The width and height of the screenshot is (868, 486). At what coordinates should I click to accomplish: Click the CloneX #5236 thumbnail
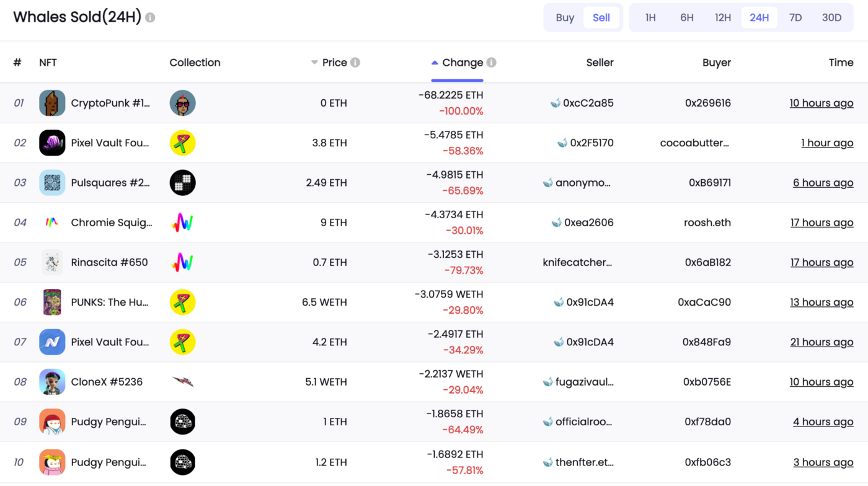coord(52,382)
